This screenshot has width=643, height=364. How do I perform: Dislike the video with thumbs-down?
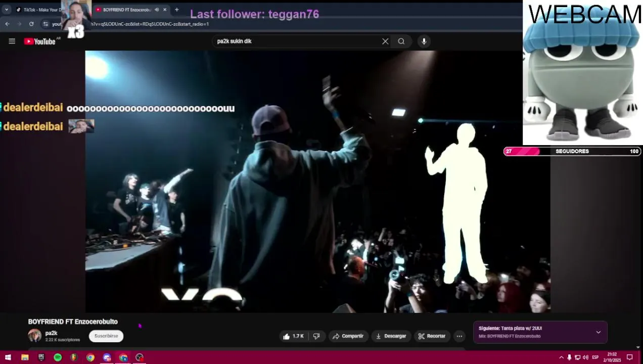[316, 336]
